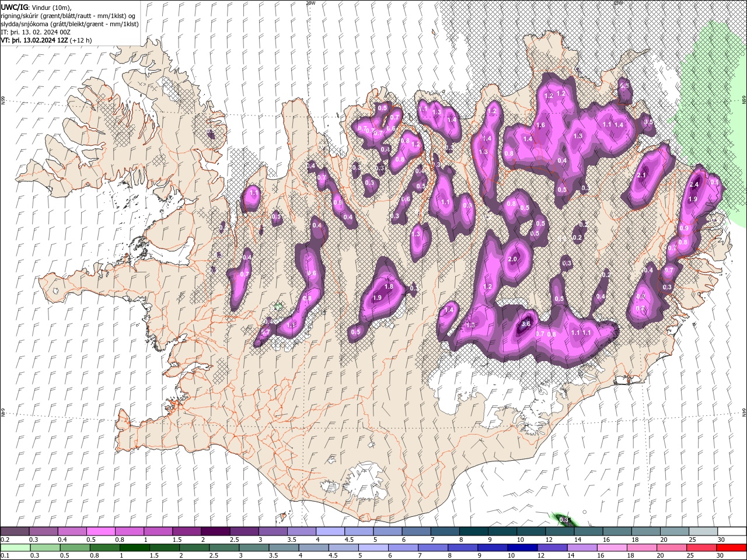The image size is (747, 560).
Task: Click the bright red swatch labeled 30, lower scale
Action: (731, 548)
